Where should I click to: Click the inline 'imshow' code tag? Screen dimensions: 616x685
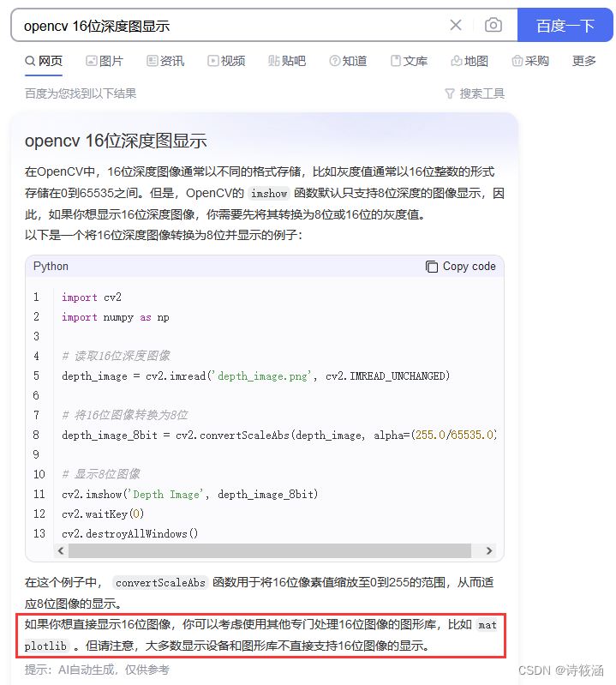point(269,193)
